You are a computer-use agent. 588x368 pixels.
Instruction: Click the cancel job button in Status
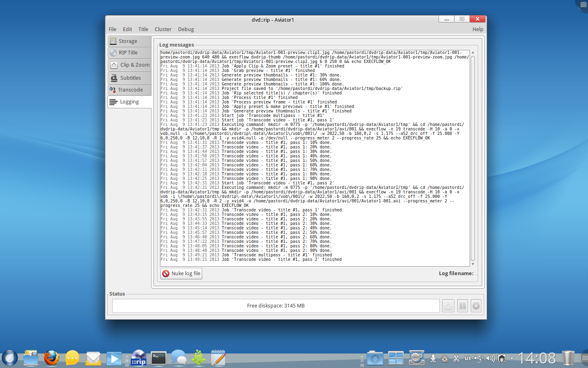click(x=476, y=306)
